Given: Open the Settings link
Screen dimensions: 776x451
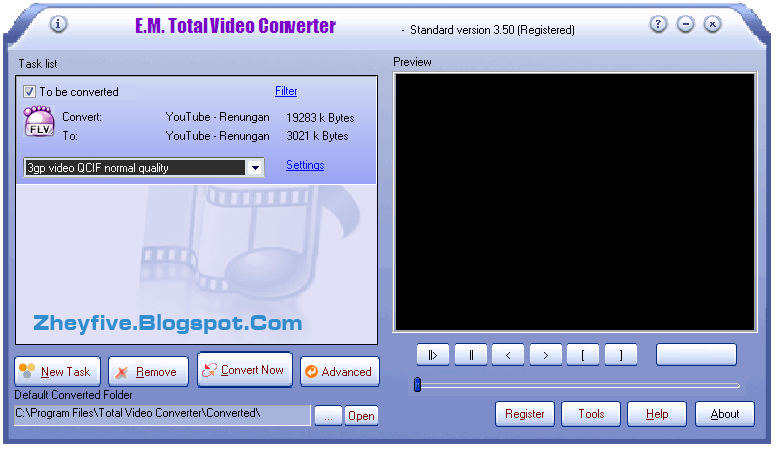Looking at the screenshot, I should [x=305, y=165].
